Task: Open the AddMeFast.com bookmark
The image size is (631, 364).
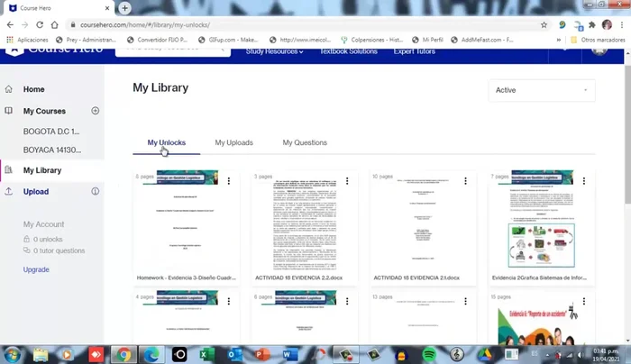Action: 482,40
